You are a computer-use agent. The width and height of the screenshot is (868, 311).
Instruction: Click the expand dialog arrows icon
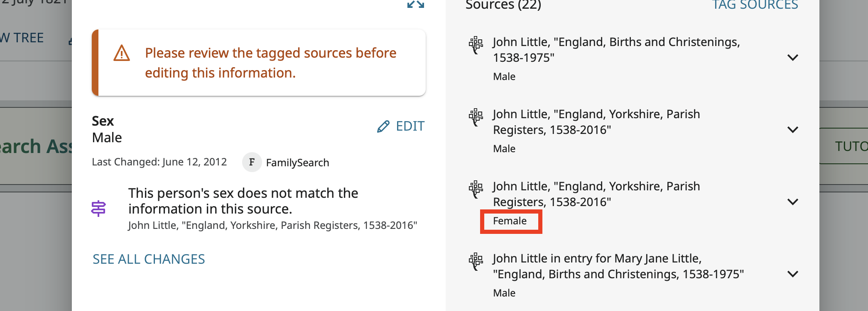click(415, 5)
